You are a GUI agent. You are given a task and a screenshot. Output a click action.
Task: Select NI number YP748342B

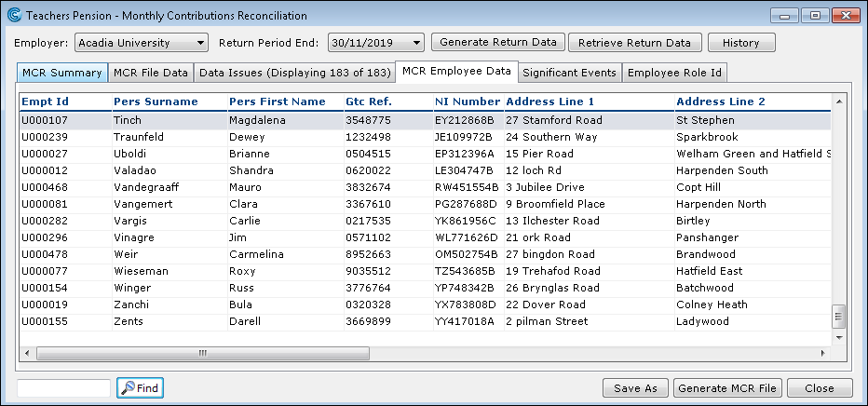(468, 288)
